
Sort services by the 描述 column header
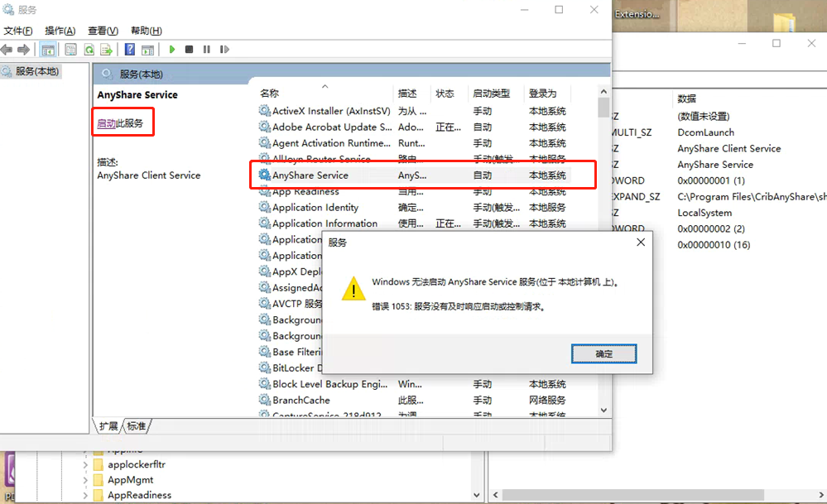[x=407, y=94]
